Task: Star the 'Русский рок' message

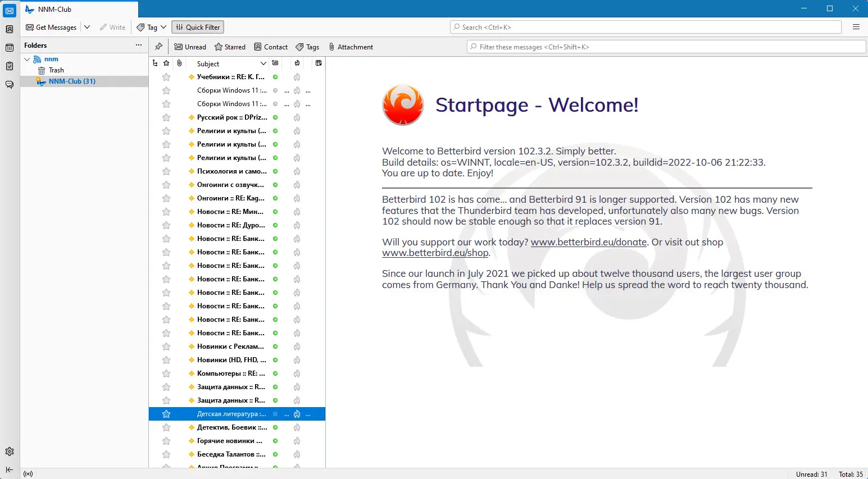Action: click(x=166, y=117)
